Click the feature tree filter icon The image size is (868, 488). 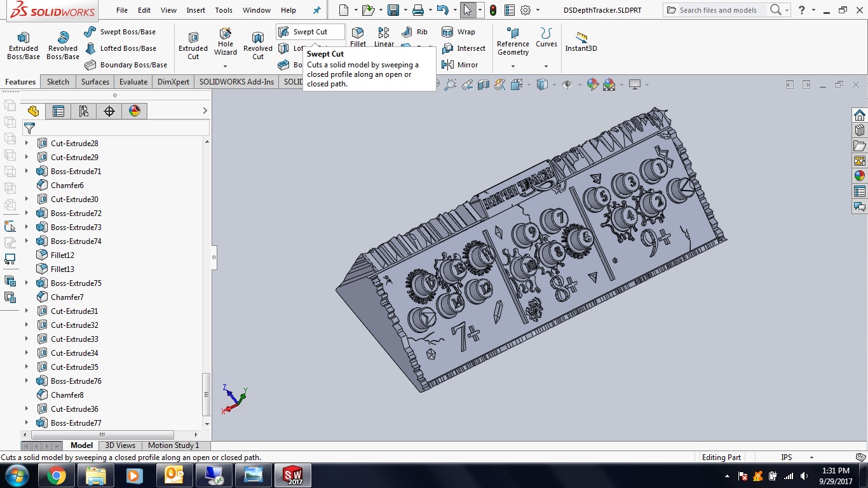(x=29, y=128)
